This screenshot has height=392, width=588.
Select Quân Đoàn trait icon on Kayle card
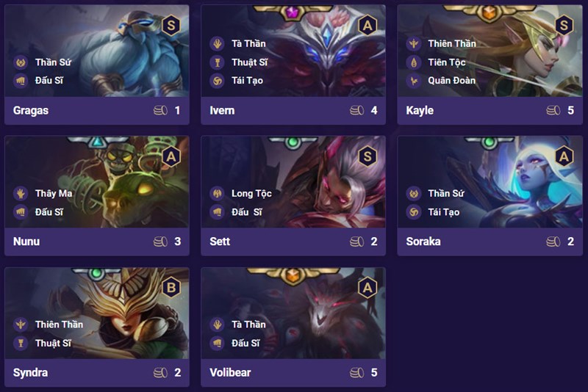(414, 81)
